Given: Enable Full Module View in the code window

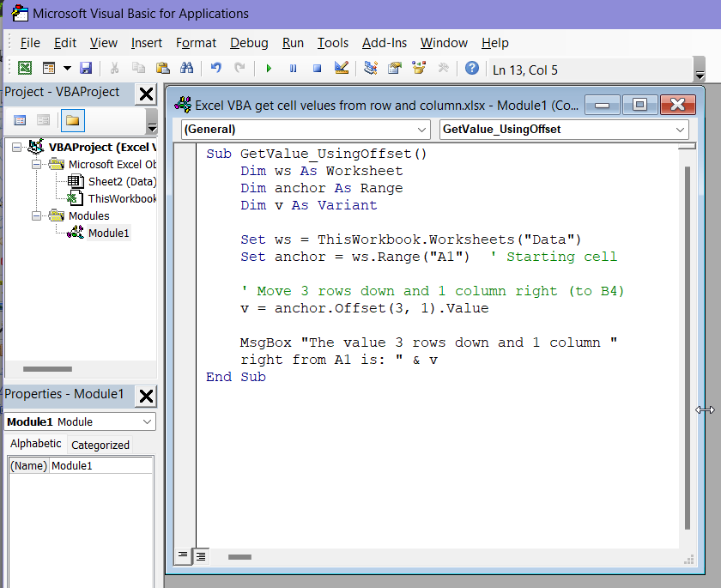Looking at the screenshot, I should tap(201, 555).
